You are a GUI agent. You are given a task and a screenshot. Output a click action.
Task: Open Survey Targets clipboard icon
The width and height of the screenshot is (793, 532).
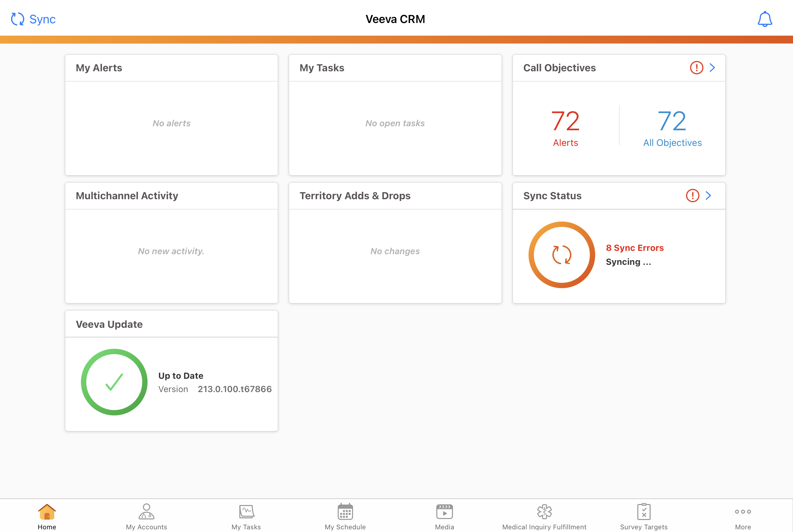tap(643, 511)
